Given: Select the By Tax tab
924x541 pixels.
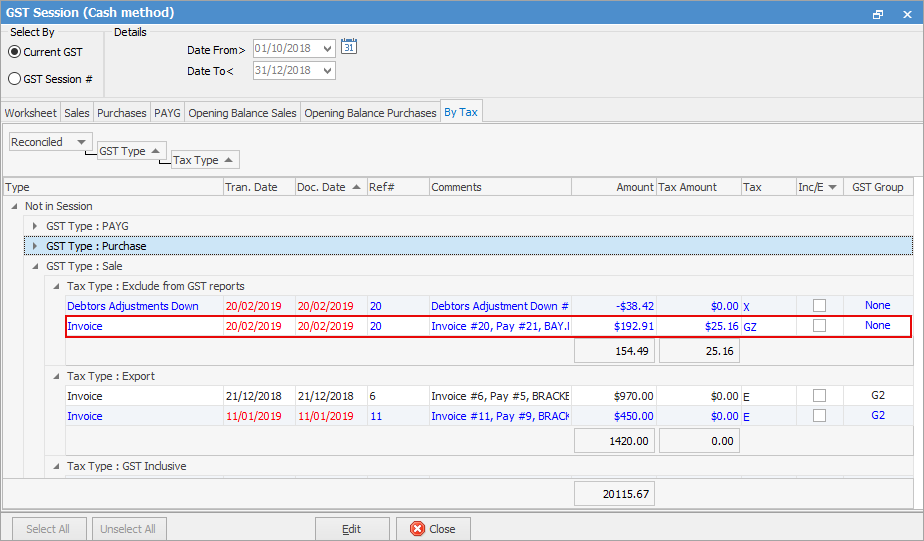Looking at the screenshot, I should 461,111.
